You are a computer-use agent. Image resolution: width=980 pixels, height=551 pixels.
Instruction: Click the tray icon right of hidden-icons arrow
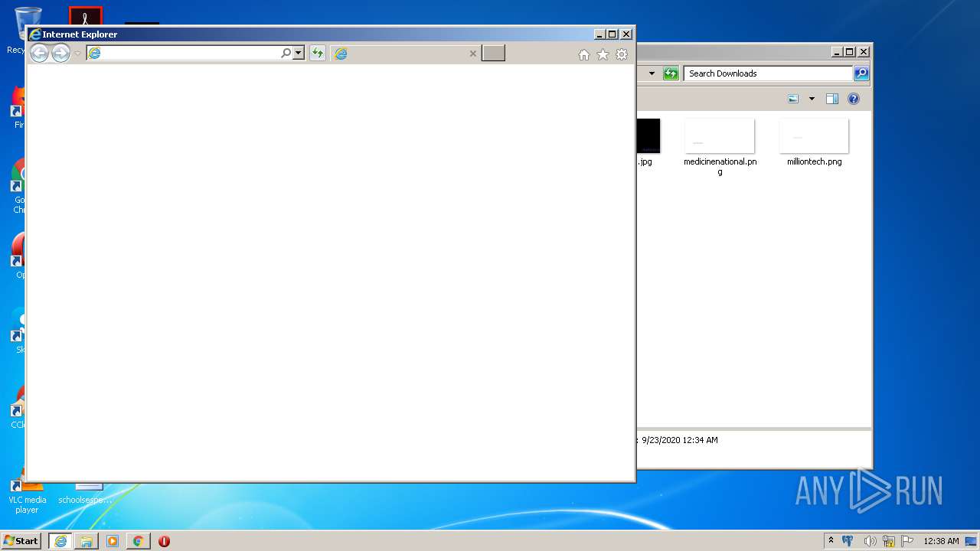[848, 541]
